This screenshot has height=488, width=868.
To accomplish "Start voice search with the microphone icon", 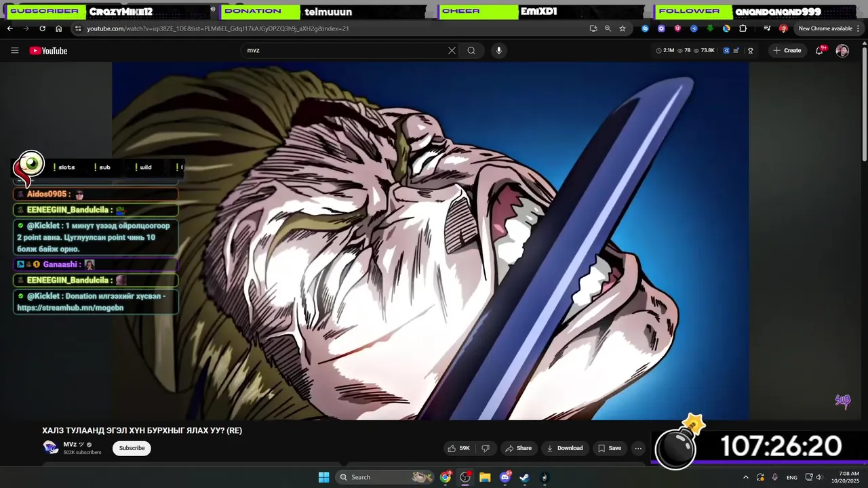I will click(x=499, y=50).
